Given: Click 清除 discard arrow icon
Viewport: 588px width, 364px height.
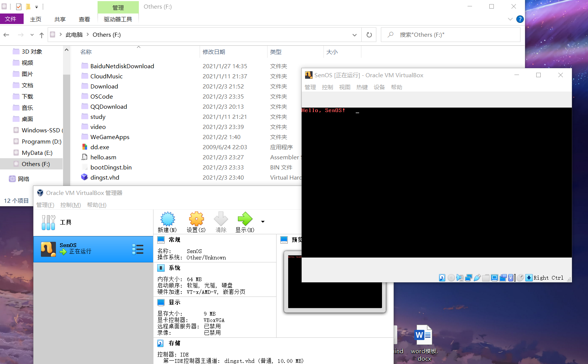Looking at the screenshot, I should pyautogui.click(x=221, y=219).
